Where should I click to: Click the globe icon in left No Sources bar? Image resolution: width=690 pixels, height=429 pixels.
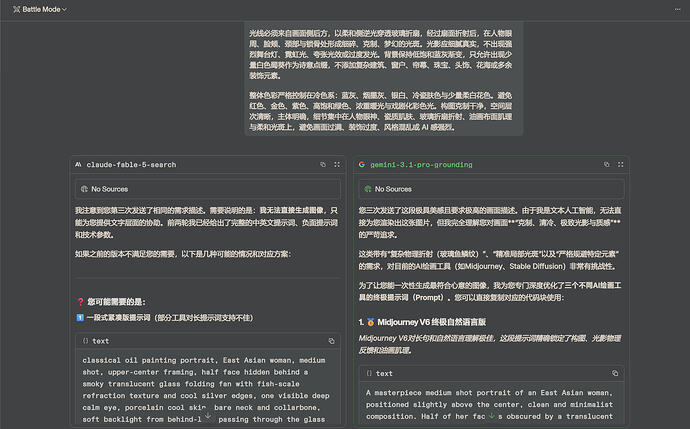84,189
